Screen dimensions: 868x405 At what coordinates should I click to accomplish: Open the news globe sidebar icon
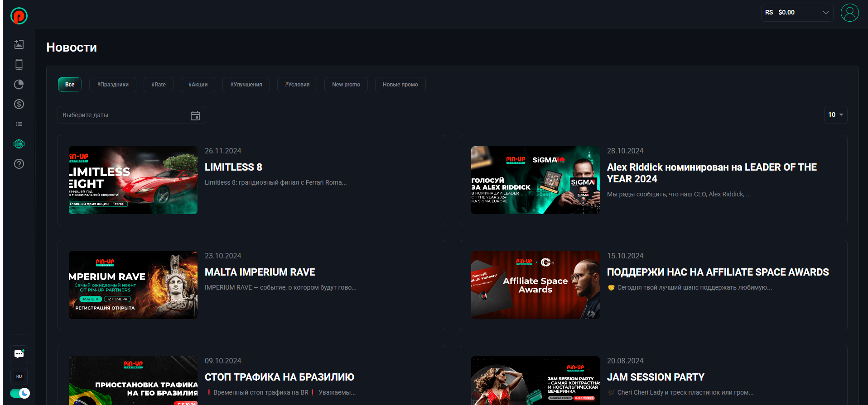pos(19,144)
